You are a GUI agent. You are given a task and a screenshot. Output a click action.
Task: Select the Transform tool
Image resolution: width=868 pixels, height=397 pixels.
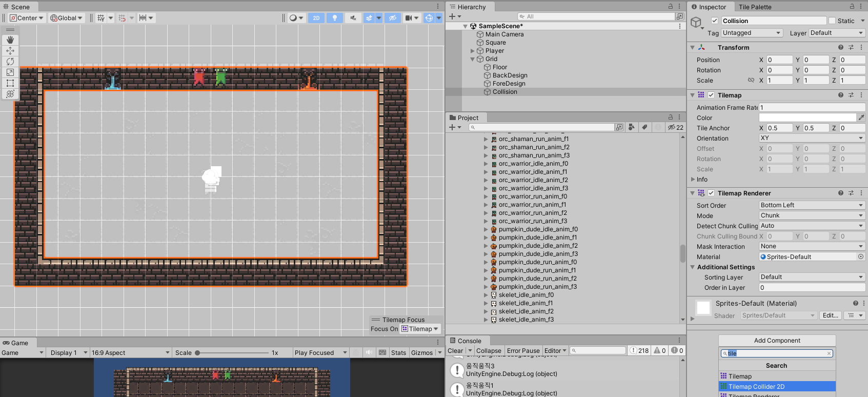10,94
